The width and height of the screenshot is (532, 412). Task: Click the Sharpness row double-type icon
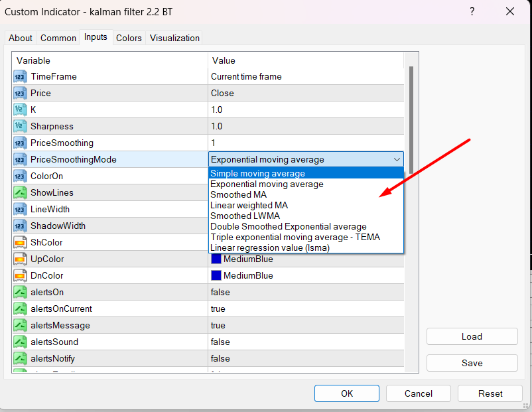(20, 127)
